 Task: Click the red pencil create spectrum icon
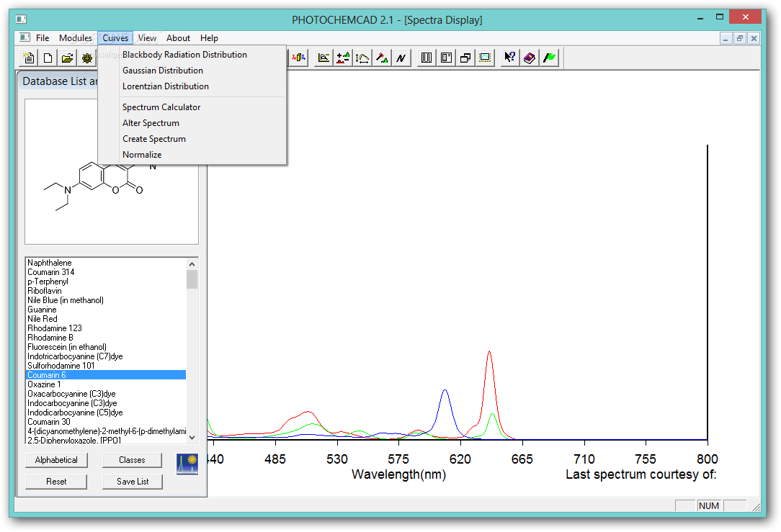tap(382, 58)
